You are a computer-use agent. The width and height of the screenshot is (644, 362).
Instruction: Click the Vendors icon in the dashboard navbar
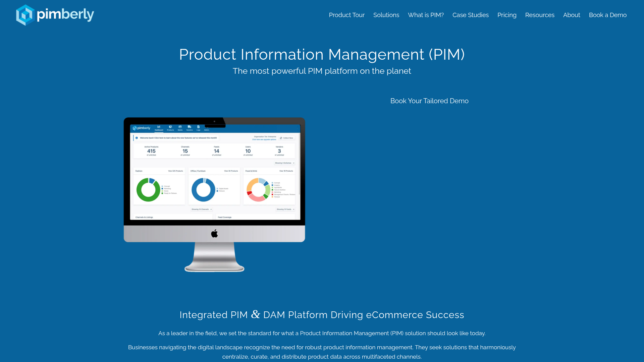(x=190, y=128)
